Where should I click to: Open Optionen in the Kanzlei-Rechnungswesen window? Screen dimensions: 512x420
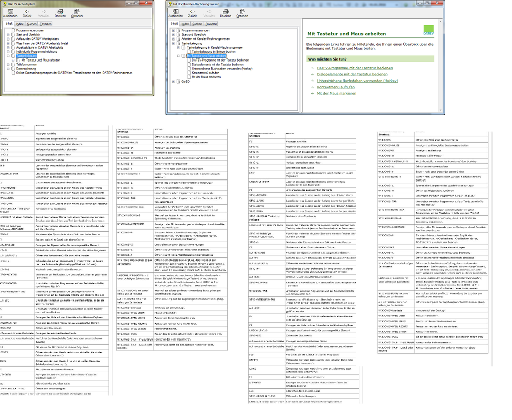(x=242, y=13)
